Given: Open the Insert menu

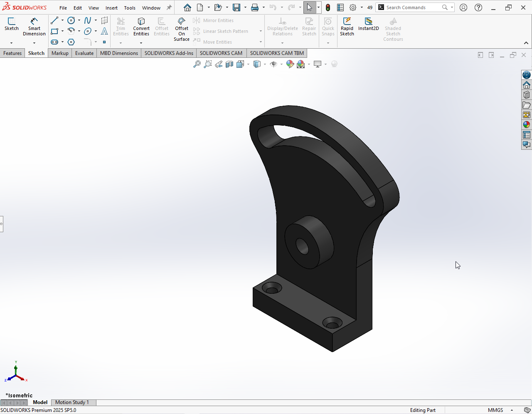Looking at the screenshot, I should pyautogui.click(x=111, y=8).
